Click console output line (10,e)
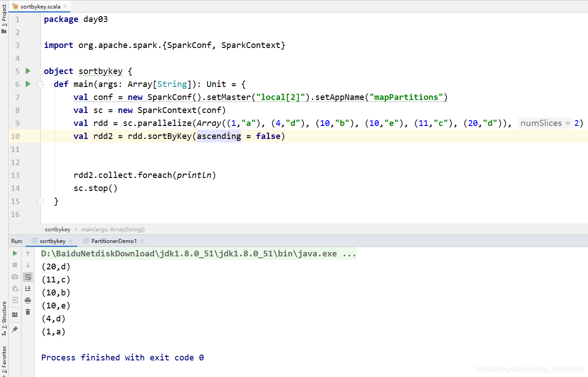 [56, 306]
